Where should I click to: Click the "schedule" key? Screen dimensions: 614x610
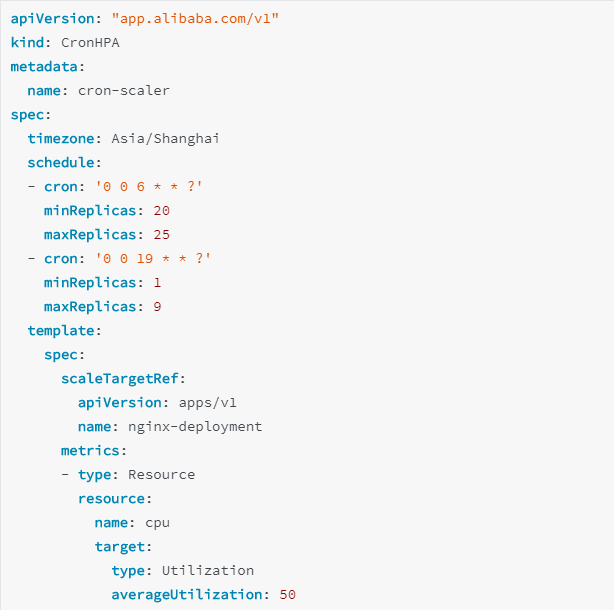pos(64,162)
